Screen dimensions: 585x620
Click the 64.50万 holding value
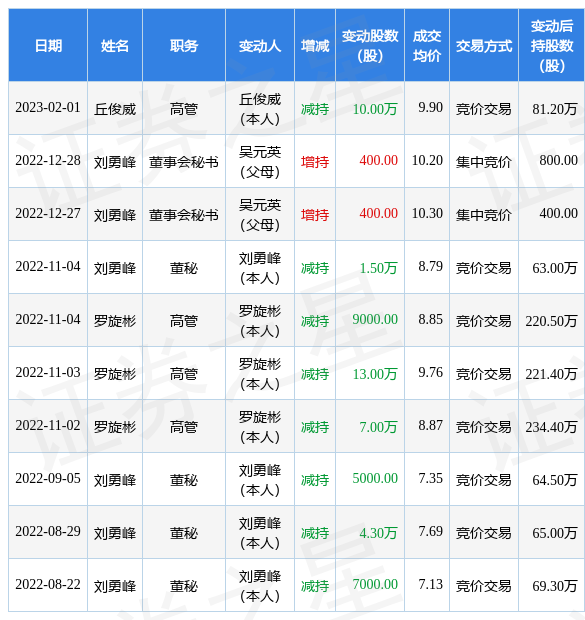pyautogui.click(x=555, y=480)
